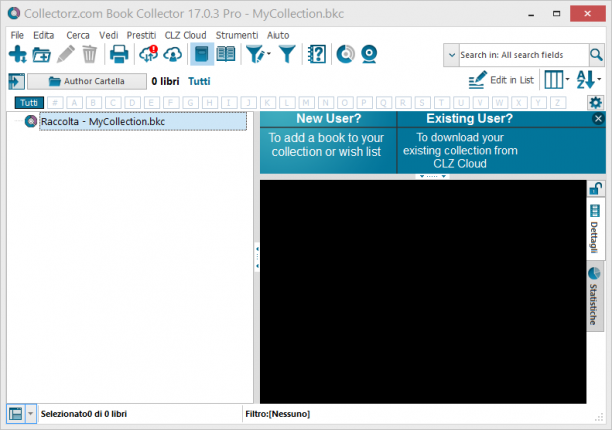
Task: Open the File menu
Action: [17, 36]
